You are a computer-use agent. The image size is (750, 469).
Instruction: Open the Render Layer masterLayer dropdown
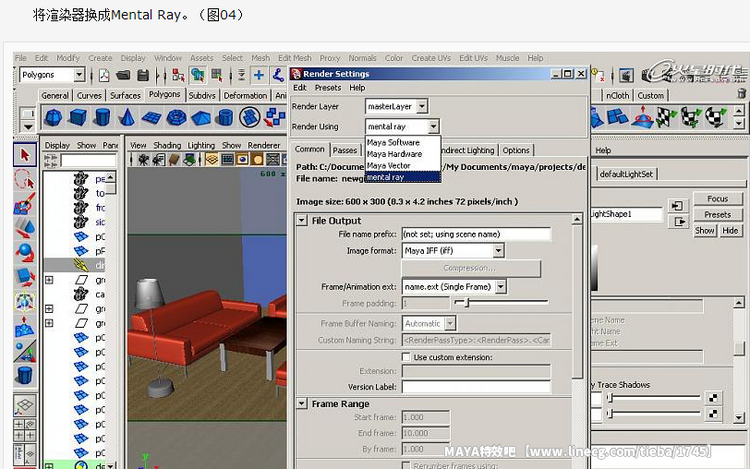422,106
